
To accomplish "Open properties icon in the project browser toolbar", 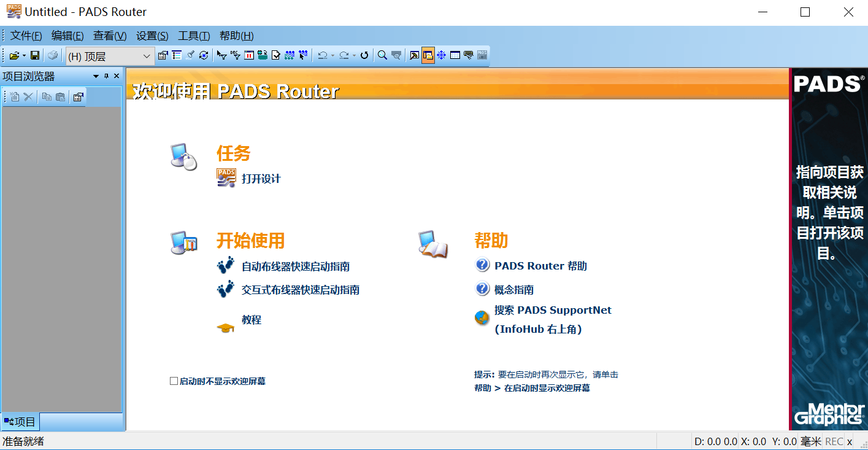I will [x=77, y=96].
